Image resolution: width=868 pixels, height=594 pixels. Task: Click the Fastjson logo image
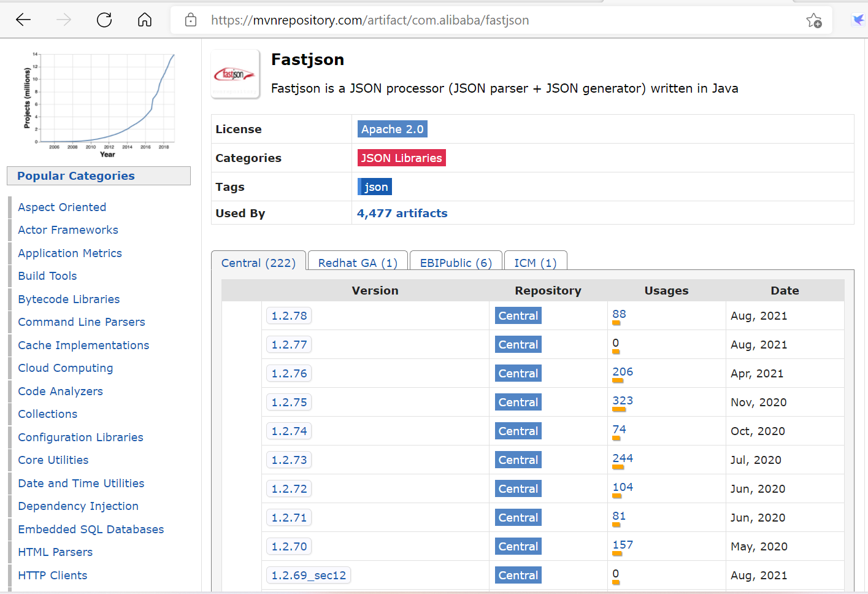click(236, 74)
